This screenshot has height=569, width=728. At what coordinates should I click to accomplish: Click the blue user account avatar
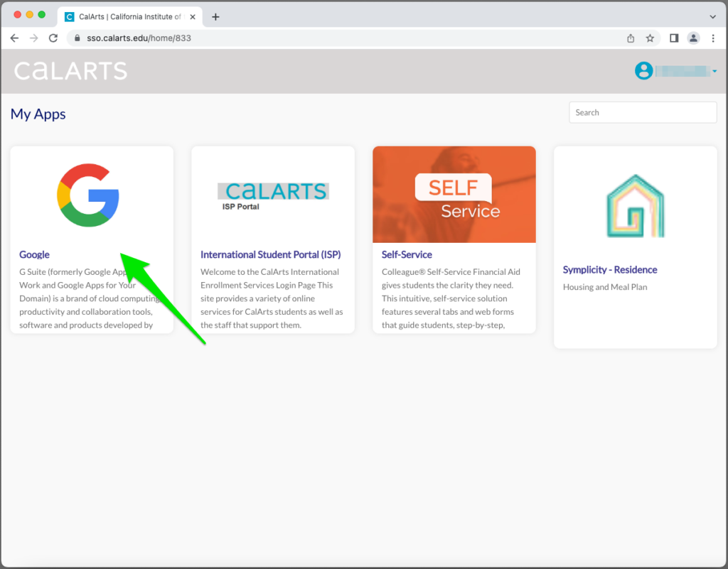pyautogui.click(x=644, y=71)
